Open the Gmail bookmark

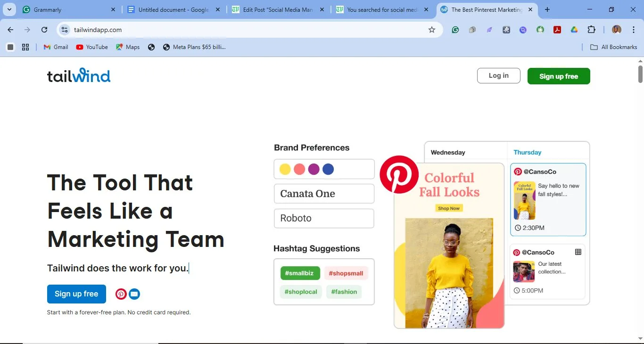coord(56,47)
